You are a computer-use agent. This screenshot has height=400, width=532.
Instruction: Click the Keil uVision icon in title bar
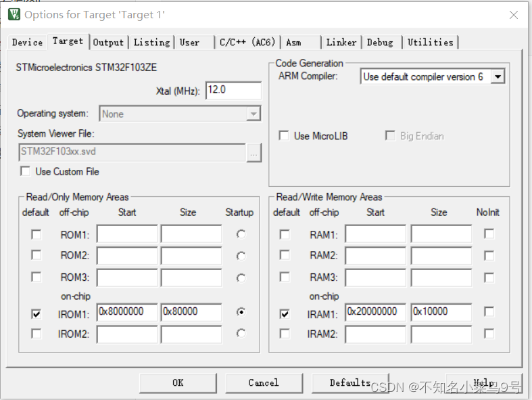click(14, 15)
